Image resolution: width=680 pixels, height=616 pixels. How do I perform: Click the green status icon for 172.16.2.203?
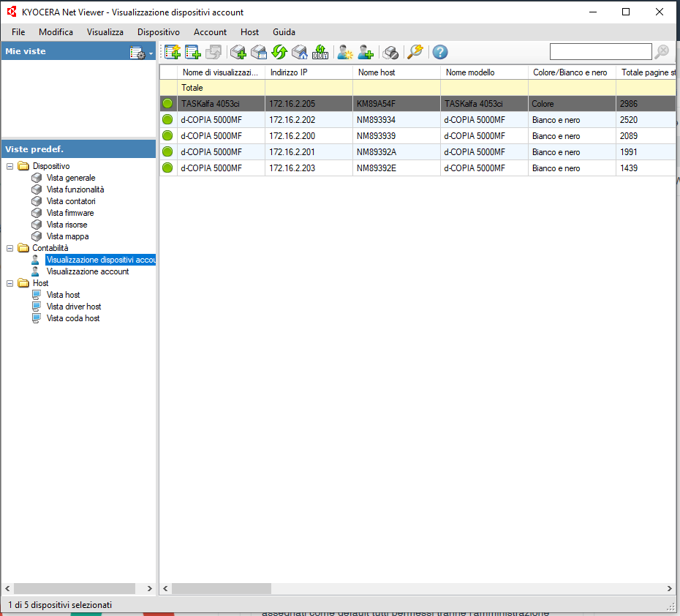coord(167,168)
